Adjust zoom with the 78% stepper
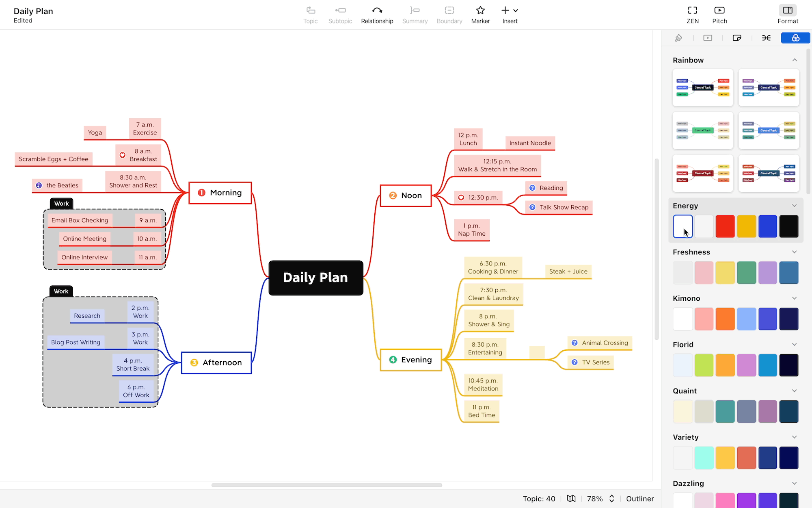The height and width of the screenshot is (508, 812). [612, 499]
